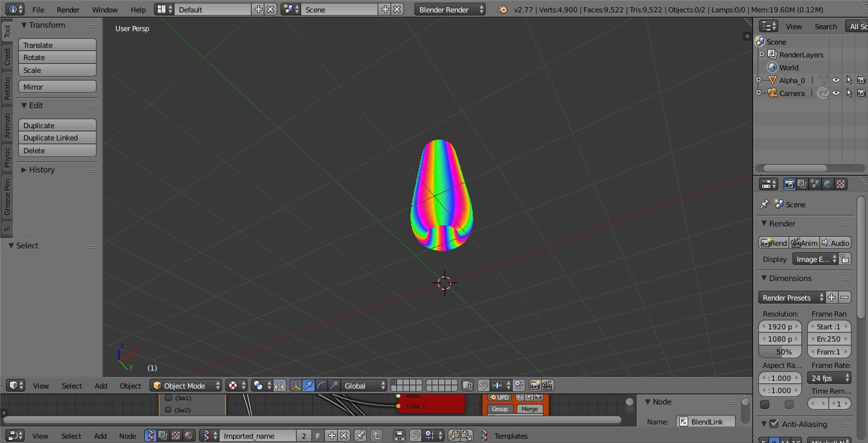This screenshot has height=443, width=868.
Task: Click the snap magnet icon in 3D view header
Action: point(483,386)
